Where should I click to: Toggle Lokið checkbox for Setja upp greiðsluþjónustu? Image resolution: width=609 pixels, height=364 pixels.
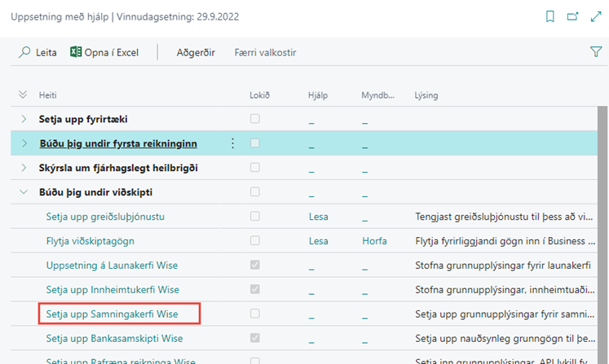click(255, 217)
